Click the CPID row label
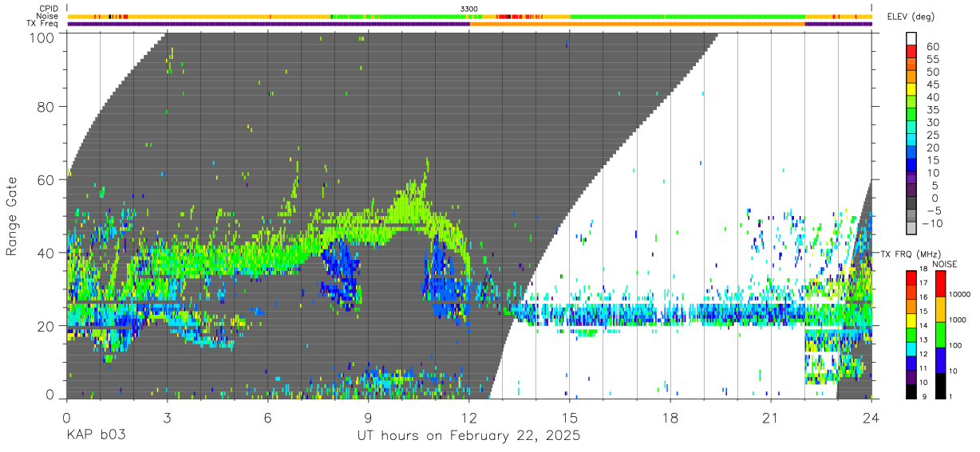The image size is (980, 452). (x=48, y=9)
